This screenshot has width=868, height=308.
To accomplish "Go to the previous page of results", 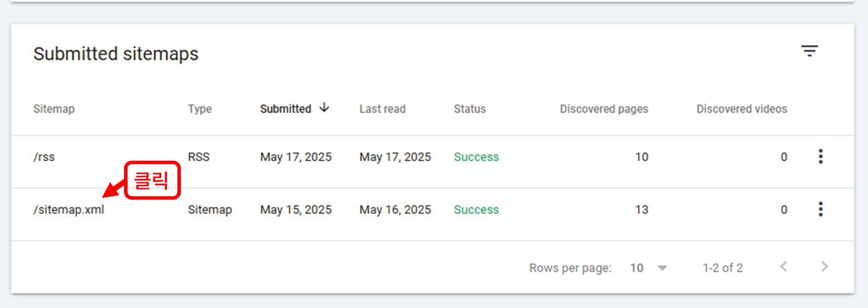I will click(784, 267).
